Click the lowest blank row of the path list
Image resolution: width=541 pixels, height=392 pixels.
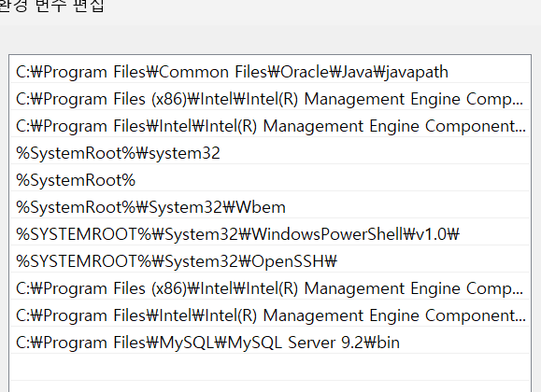(270, 386)
